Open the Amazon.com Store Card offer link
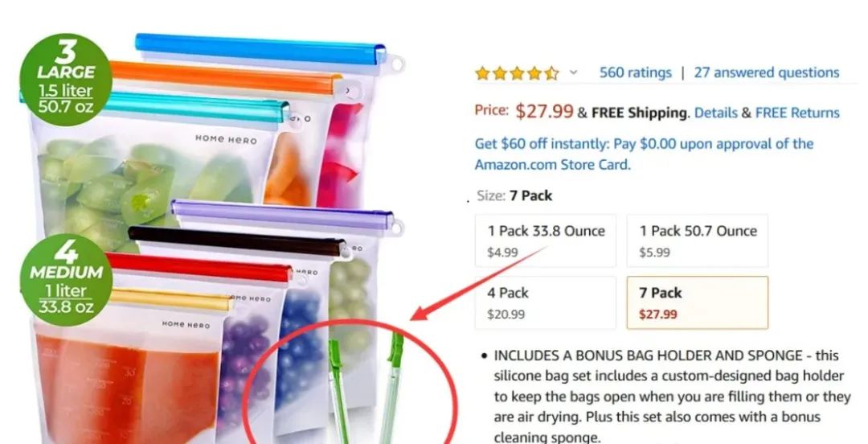This screenshot has height=444, width=868. pos(644,154)
